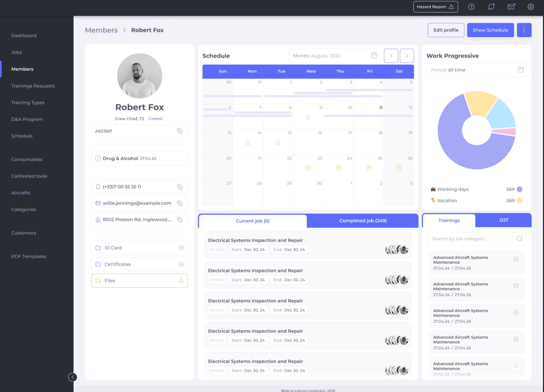Click Certificates verified check mark
544x392 pixels.
point(181,264)
